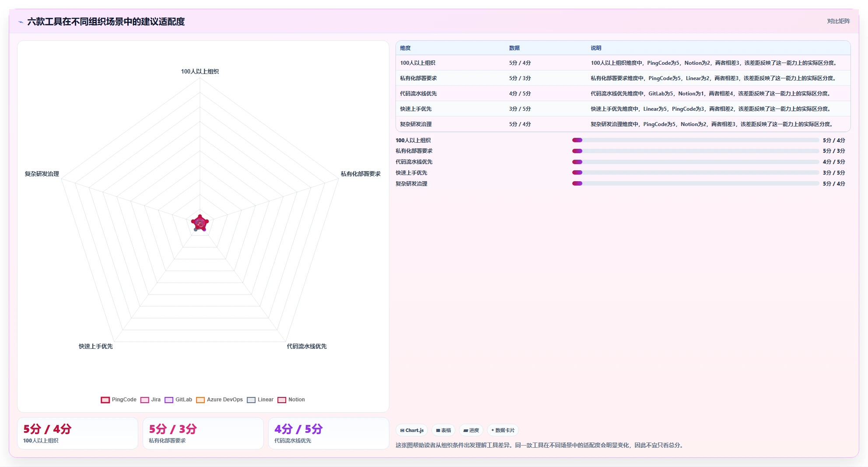Click the 快速上手优先 label in the progress list
868x467 pixels.
point(411,173)
